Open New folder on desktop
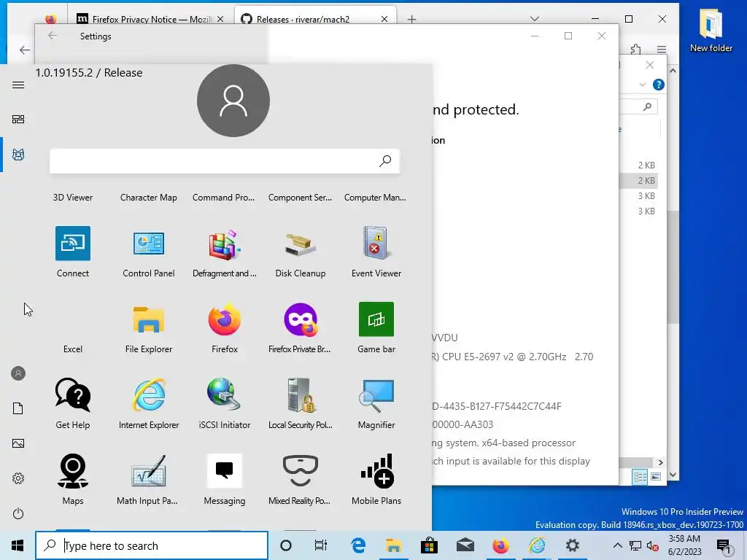 pos(711,31)
